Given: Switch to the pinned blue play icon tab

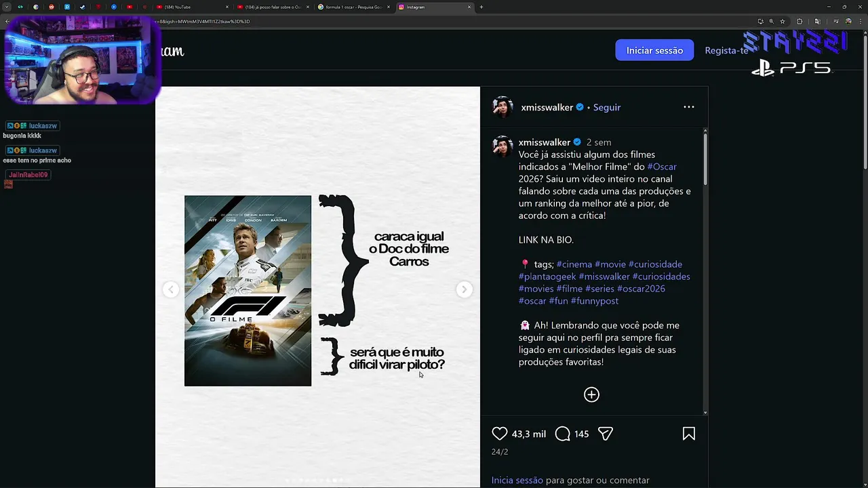Looking at the screenshot, I should pyautogui.click(x=113, y=7).
